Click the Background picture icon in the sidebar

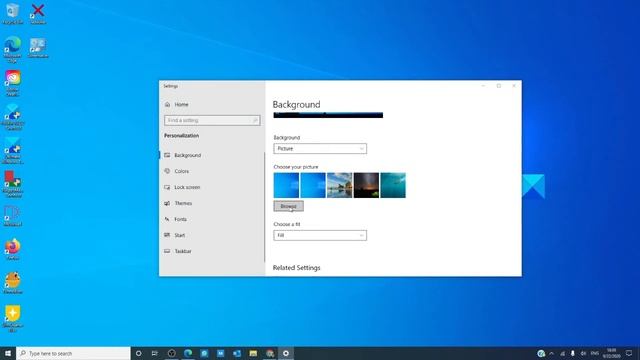[x=167, y=155]
